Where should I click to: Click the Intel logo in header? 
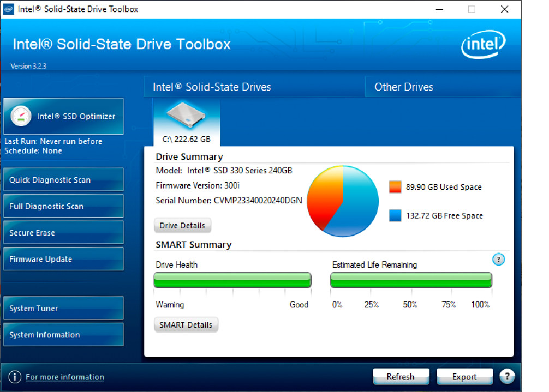tap(484, 44)
